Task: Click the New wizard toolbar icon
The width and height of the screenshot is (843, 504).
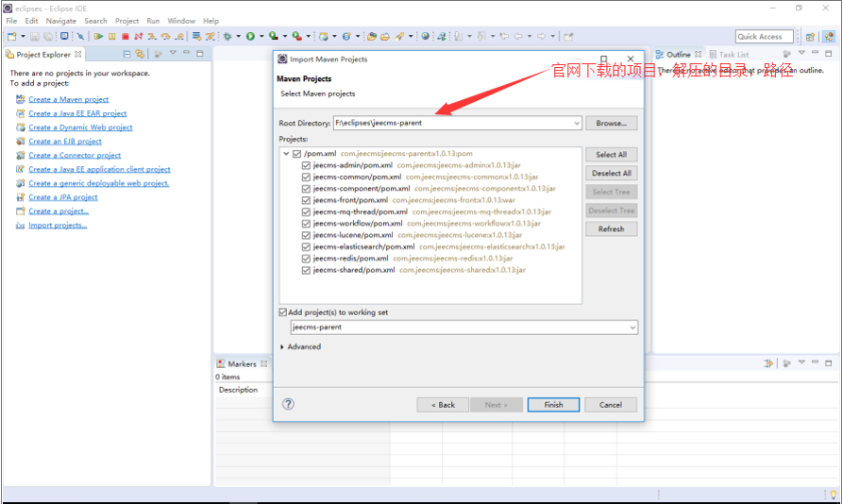Action: 12,37
